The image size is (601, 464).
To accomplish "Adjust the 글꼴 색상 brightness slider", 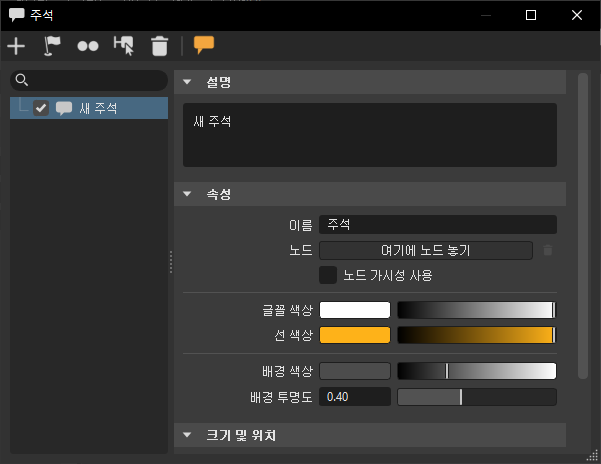I will click(477, 310).
